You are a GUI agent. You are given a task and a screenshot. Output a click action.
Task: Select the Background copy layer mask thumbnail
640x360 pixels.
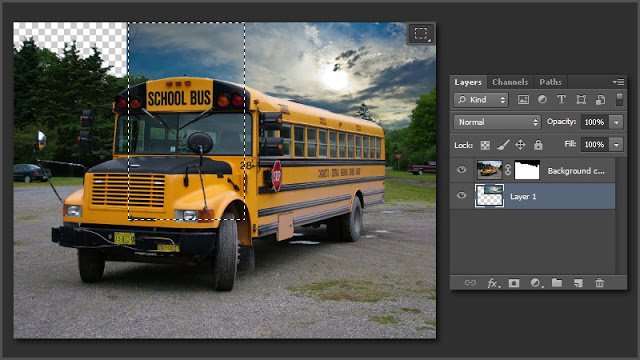click(x=527, y=170)
